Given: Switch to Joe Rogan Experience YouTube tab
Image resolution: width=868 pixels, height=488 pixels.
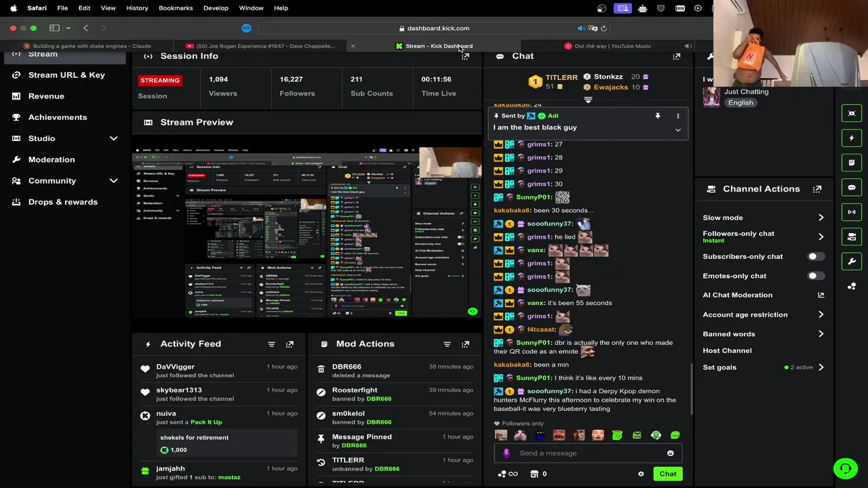Looking at the screenshot, I should (261, 46).
